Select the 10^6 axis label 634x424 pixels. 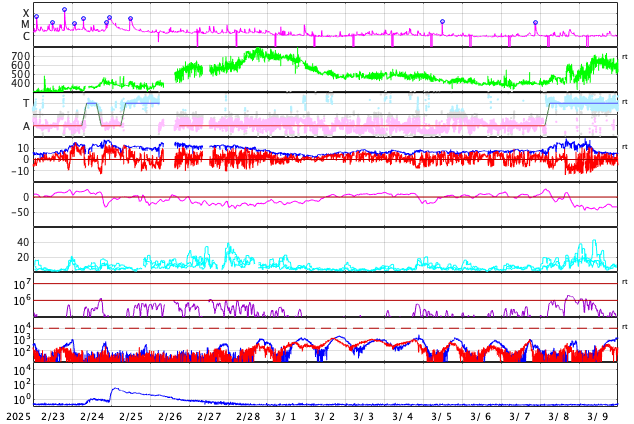pos(21,301)
